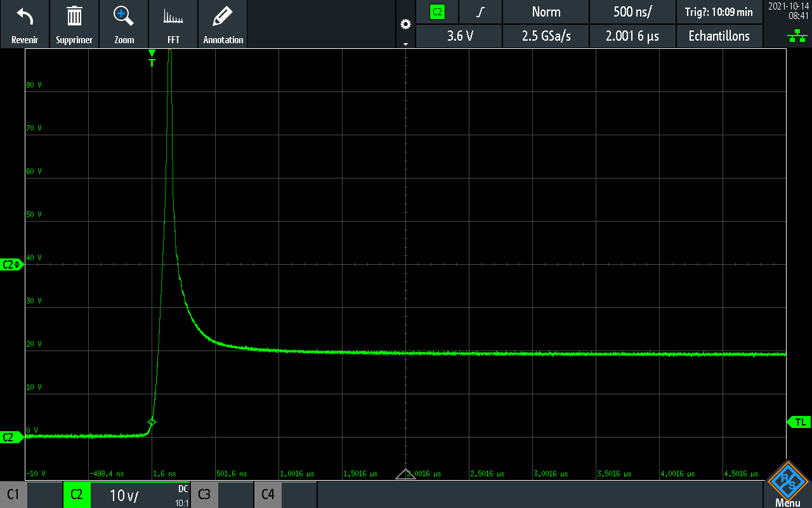The image size is (812, 508).
Task: Adjust the 500 ns/ time base
Action: pos(632,11)
